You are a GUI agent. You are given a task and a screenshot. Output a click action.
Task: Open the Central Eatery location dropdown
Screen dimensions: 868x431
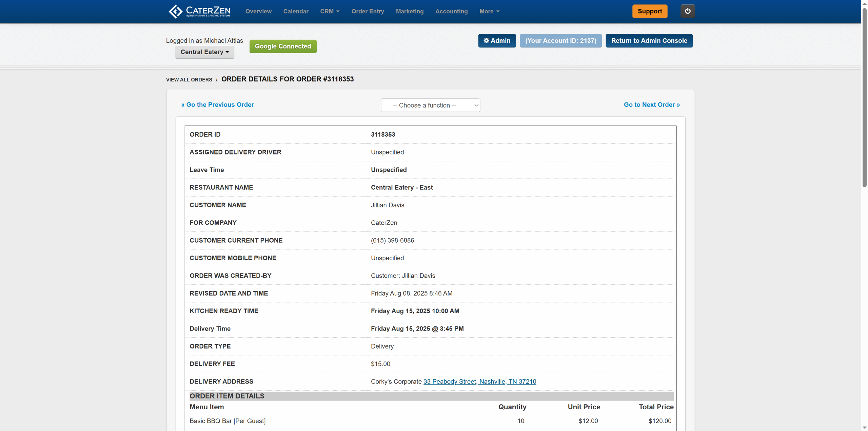click(204, 52)
